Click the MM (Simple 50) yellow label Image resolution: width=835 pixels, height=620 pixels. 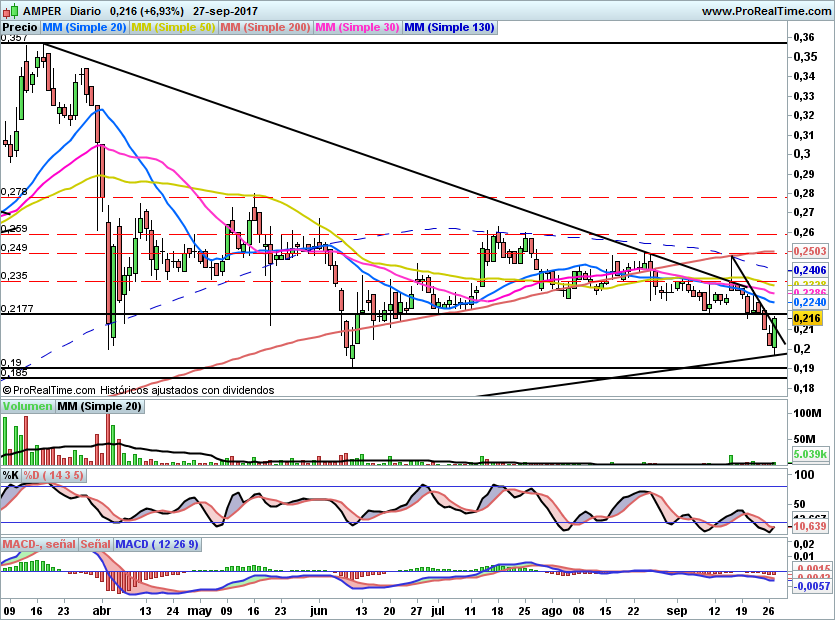point(173,27)
